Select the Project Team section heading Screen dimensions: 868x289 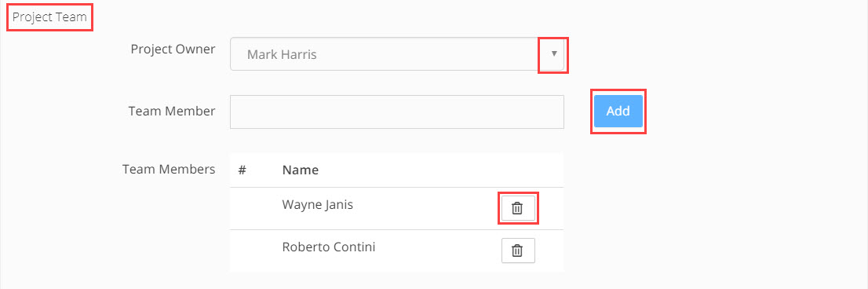tap(49, 16)
